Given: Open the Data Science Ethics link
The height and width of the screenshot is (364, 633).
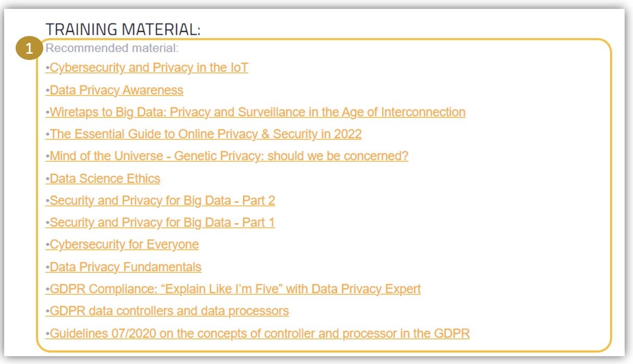Looking at the screenshot, I should [x=105, y=178].
